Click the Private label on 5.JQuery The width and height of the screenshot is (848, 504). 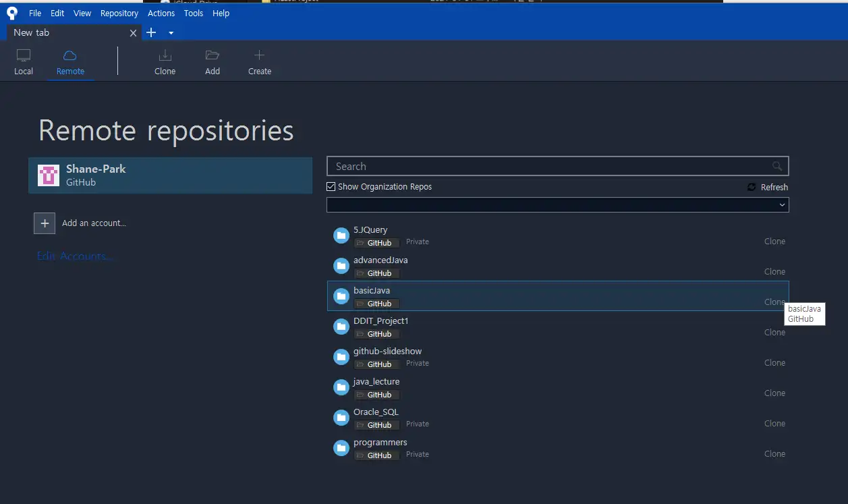(x=418, y=242)
